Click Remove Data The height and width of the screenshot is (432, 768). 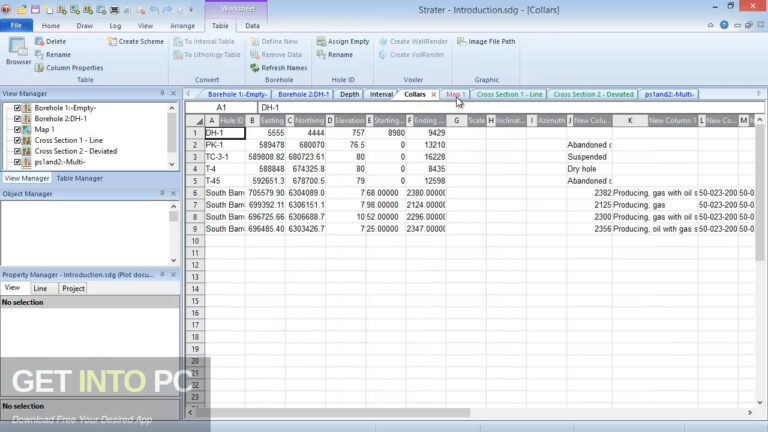(x=276, y=55)
